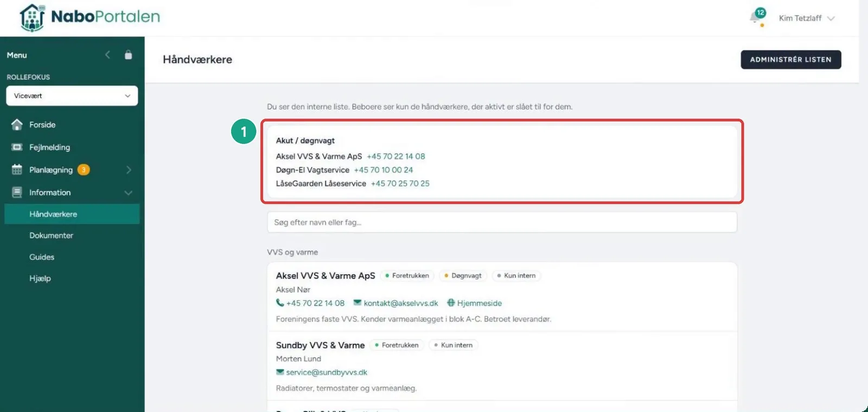Click the Døgnvagt tag on Aksel VVS
This screenshot has height=412, width=868.
pos(463,275)
